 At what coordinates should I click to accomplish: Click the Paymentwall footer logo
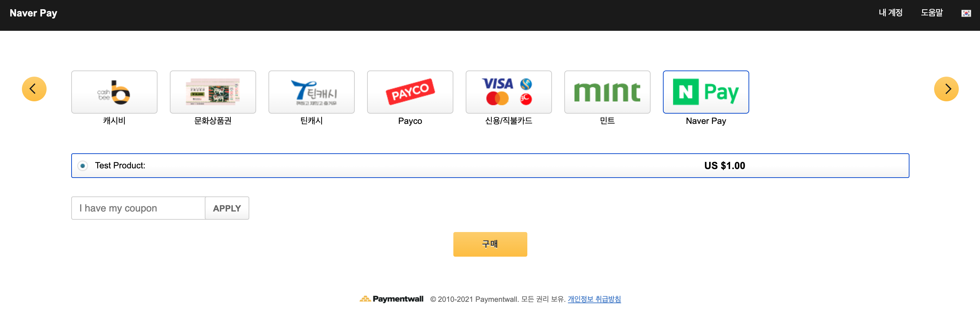pos(391,299)
